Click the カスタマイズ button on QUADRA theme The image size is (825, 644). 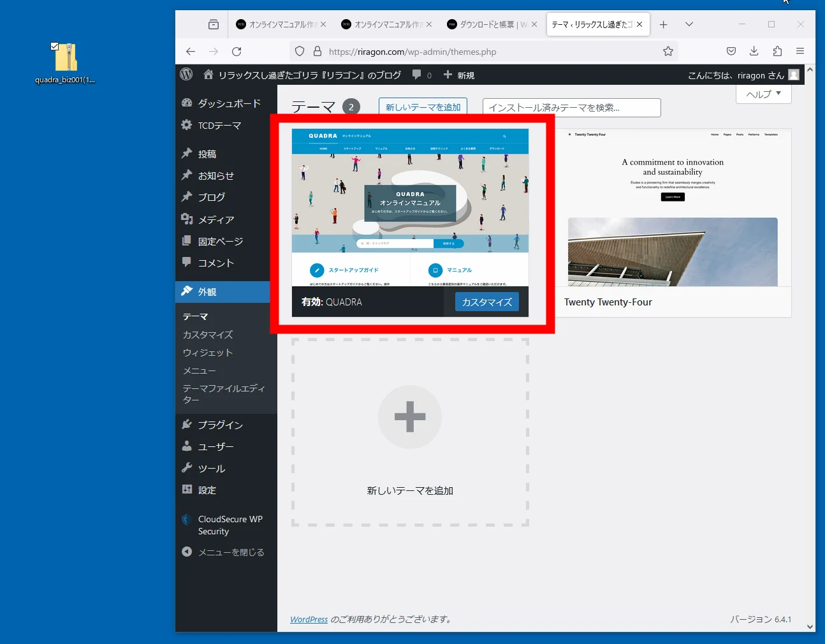(x=486, y=302)
